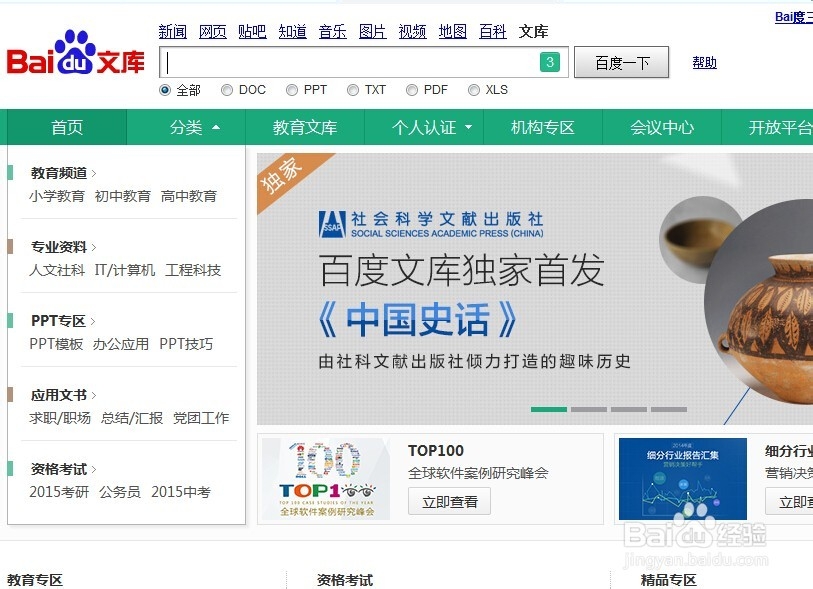Go to the 贴吧 top link
813x589 pixels.
pos(253,32)
